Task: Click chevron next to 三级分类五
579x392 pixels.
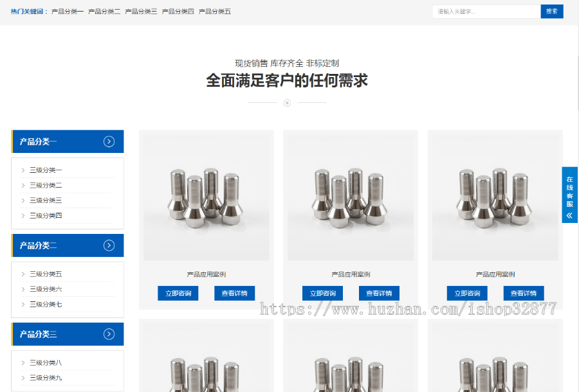Action: 23,274
